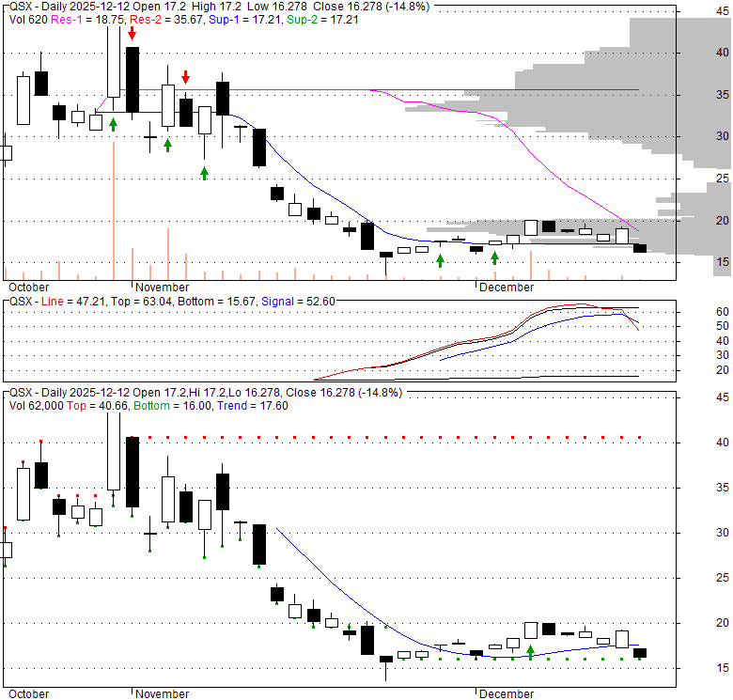The width and height of the screenshot is (733, 700).
Task: Click the 'Sup-2 = 17.21' label
Action: tap(322, 20)
